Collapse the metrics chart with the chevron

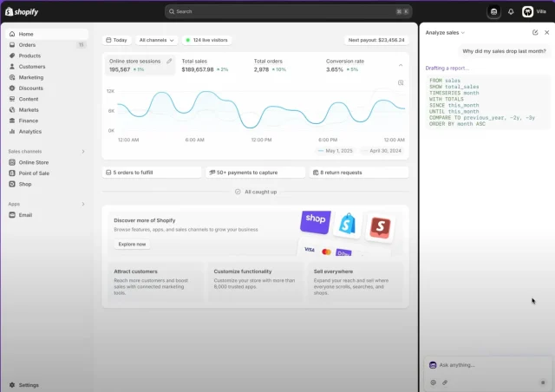(x=401, y=65)
